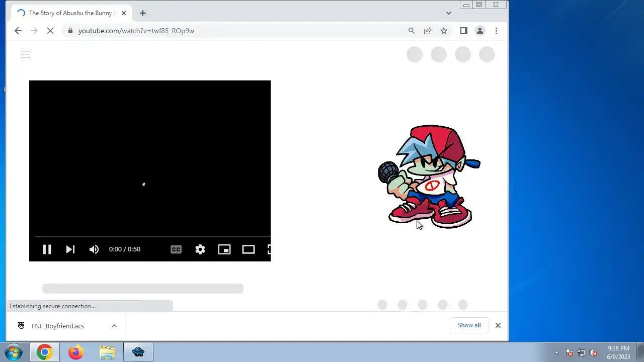Show hidden system tray icons
This screenshot has width=644, height=362.
point(556,352)
